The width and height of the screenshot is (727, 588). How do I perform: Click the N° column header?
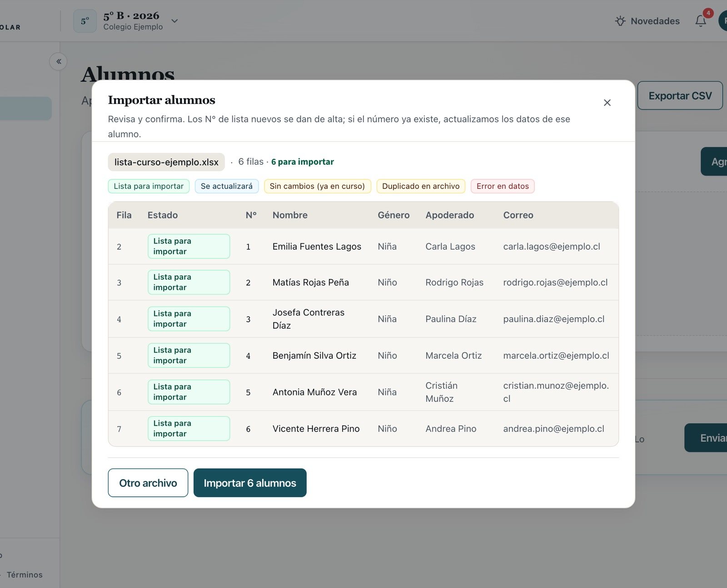pyautogui.click(x=251, y=215)
